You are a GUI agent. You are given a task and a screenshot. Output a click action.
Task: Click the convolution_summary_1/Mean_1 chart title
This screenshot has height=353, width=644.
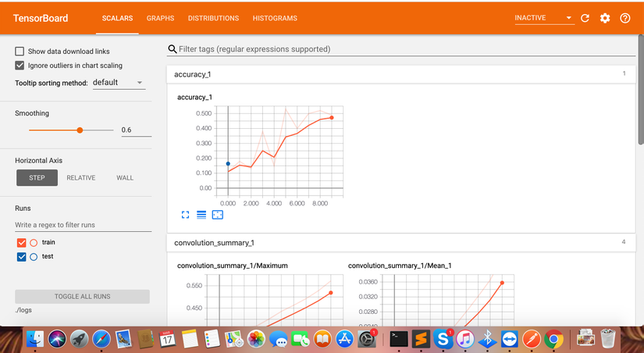(x=400, y=266)
